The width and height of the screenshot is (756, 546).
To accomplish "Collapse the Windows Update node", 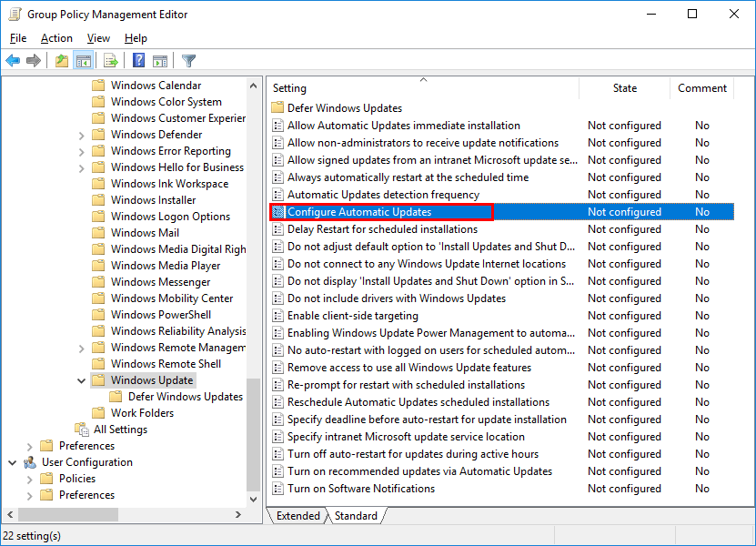I will (82, 380).
